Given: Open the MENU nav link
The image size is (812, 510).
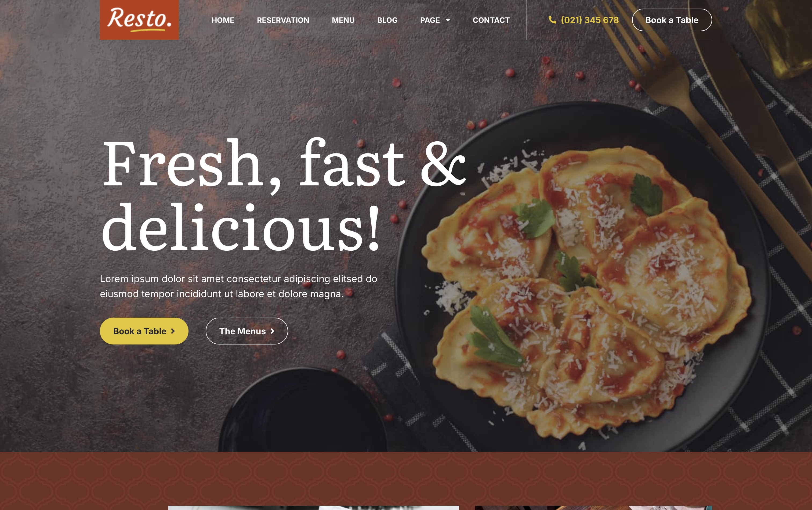Looking at the screenshot, I should coord(343,20).
